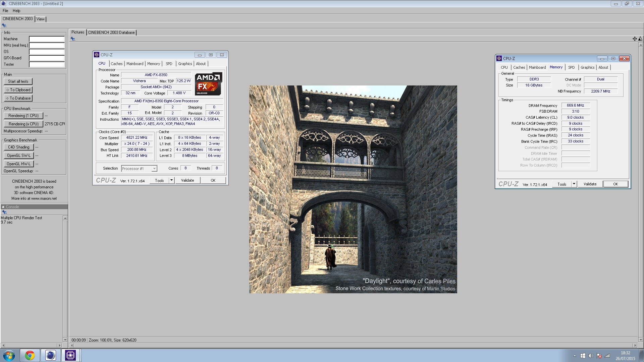Click Pictures panel horizontal scrollbar right arrow
This screenshot has width=644, height=362.
[x=635, y=345]
